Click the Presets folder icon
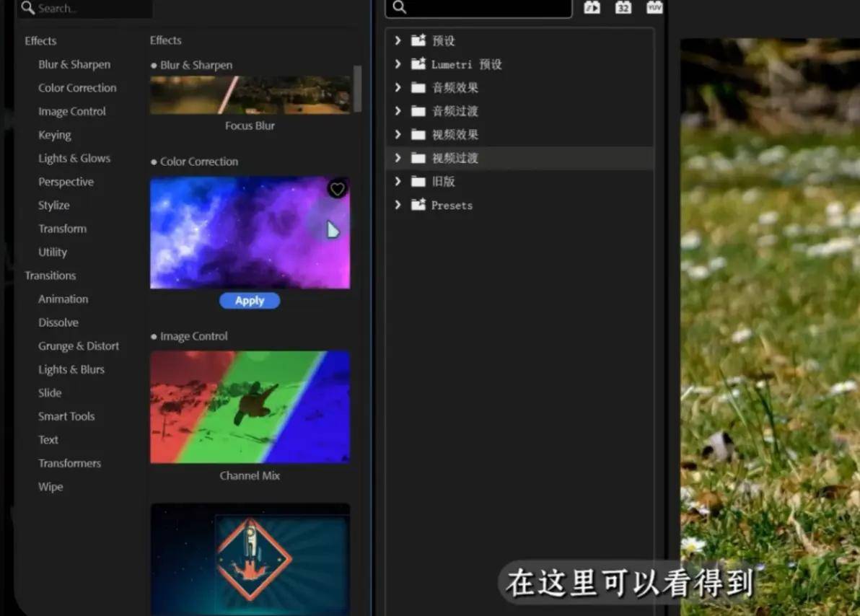This screenshot has height=616, width=860. click(418, 205)
